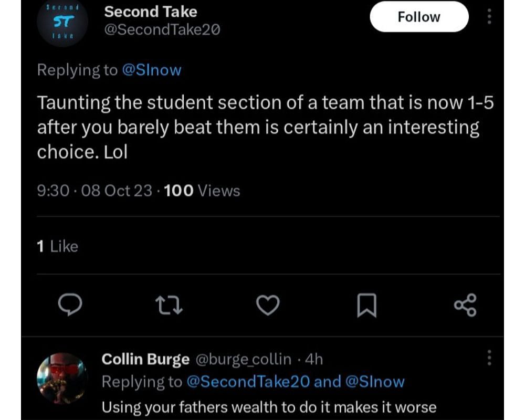This screenshot has height=420, width=525.
Task: Click the 9:30 · 08 Oct 23 timestamp
Action: [94, 191]
